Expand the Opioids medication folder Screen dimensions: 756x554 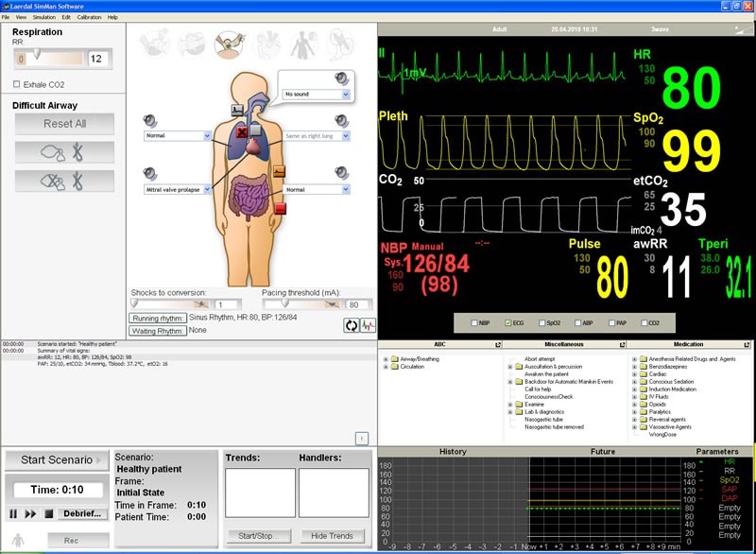click(x=634, y=405)
